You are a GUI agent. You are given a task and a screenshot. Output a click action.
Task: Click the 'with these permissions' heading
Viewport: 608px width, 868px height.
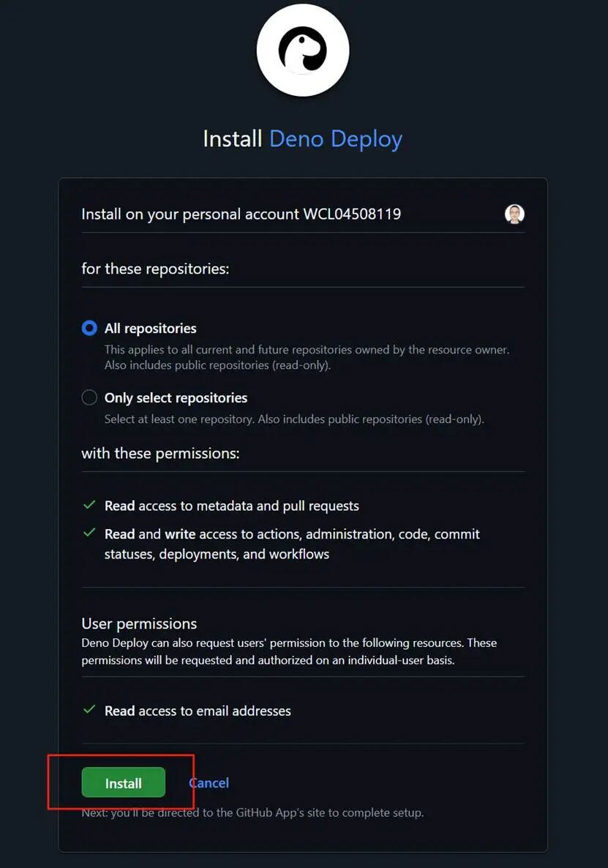(x=160, y=453)
